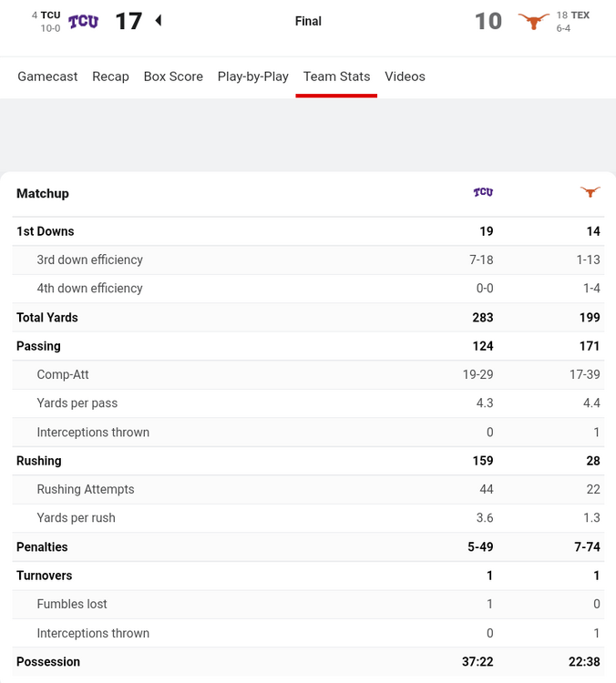Image resolution: width=616 pixels, height=683 pixels.
Task: Click the Texas Longhorns logo in the scoreboard header
Action: tap(533, 21)
